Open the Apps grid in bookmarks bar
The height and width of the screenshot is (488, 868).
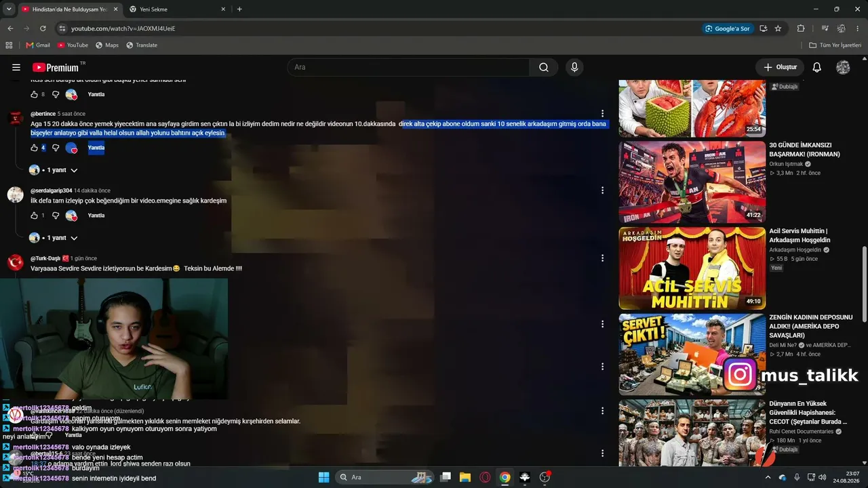9,45
